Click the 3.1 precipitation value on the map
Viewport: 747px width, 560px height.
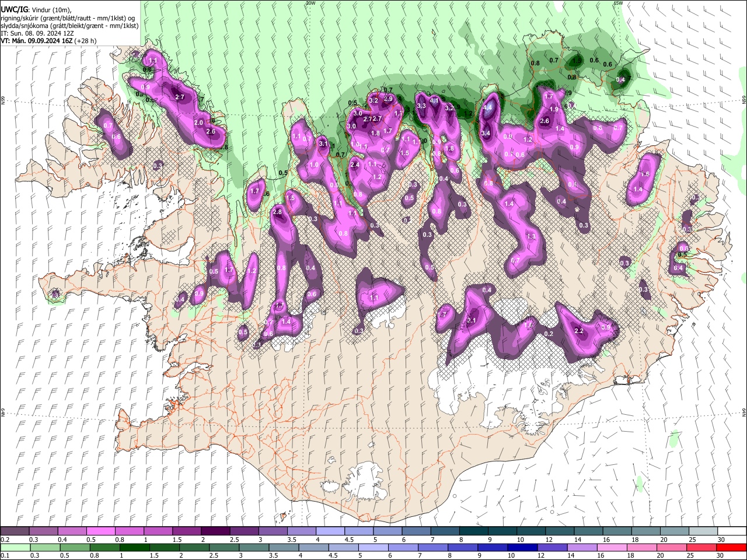click(x=323, y=143)
